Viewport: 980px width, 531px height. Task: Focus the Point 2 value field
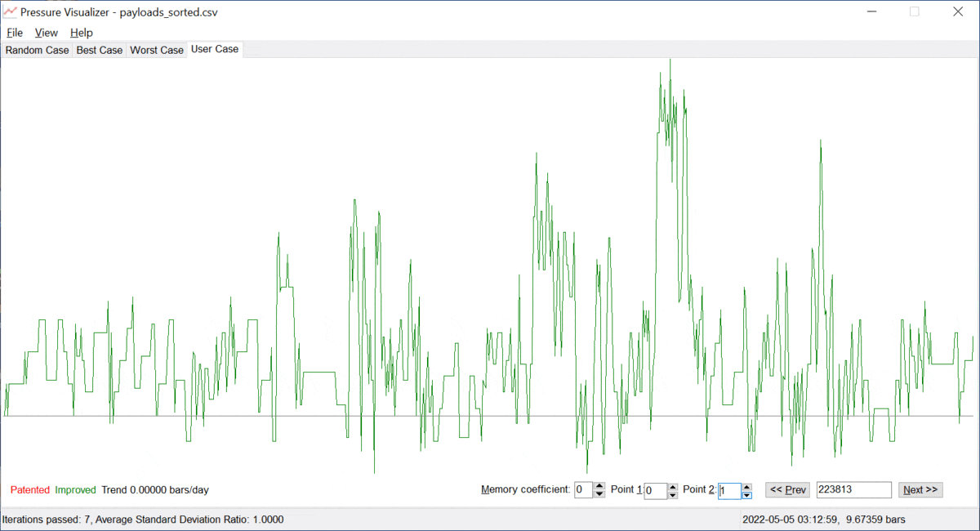(x=729, y=490)
